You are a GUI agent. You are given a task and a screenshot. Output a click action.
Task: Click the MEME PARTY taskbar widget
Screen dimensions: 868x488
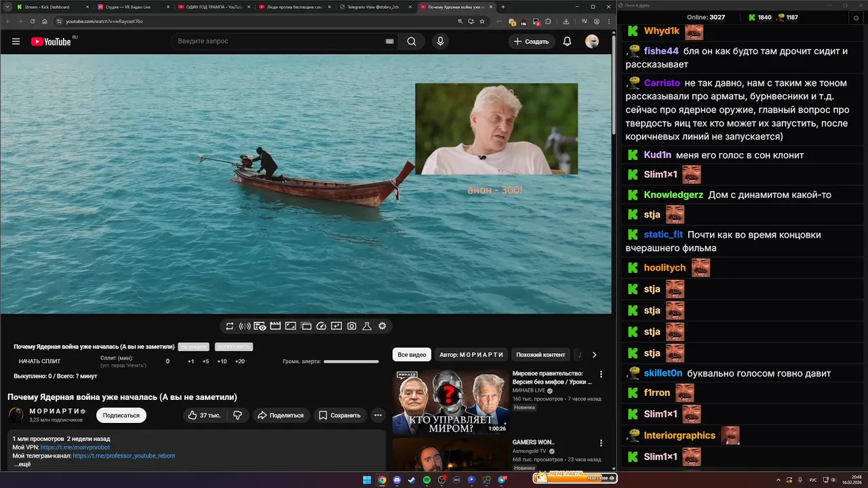pyautogui.click(x=575, y=478)
